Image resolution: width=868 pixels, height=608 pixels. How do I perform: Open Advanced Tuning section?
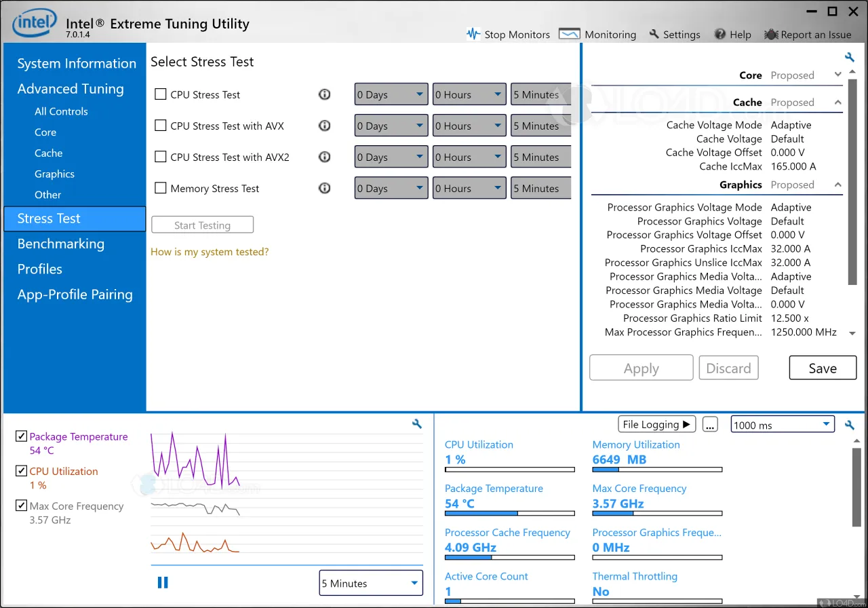coord(71,89)
